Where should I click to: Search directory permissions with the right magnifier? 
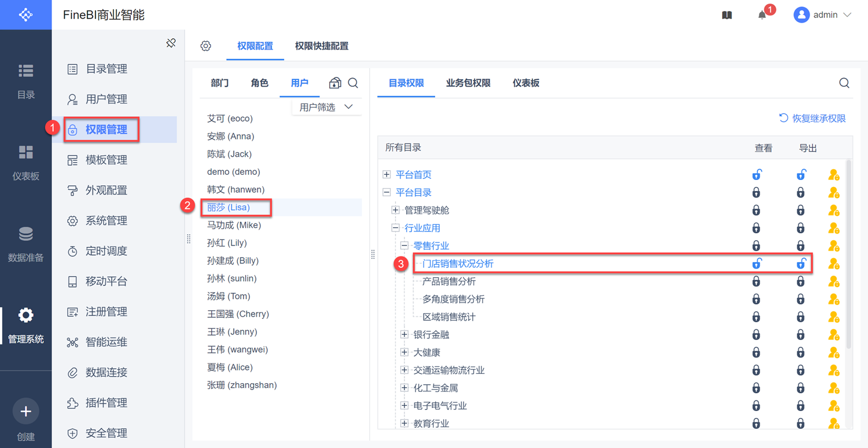(x=844, y=83)
